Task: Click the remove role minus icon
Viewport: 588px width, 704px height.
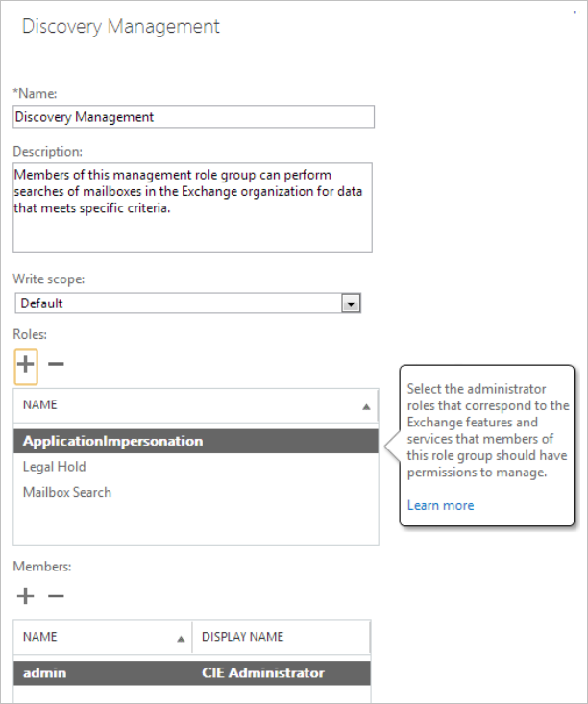Action: pos(56,365)
